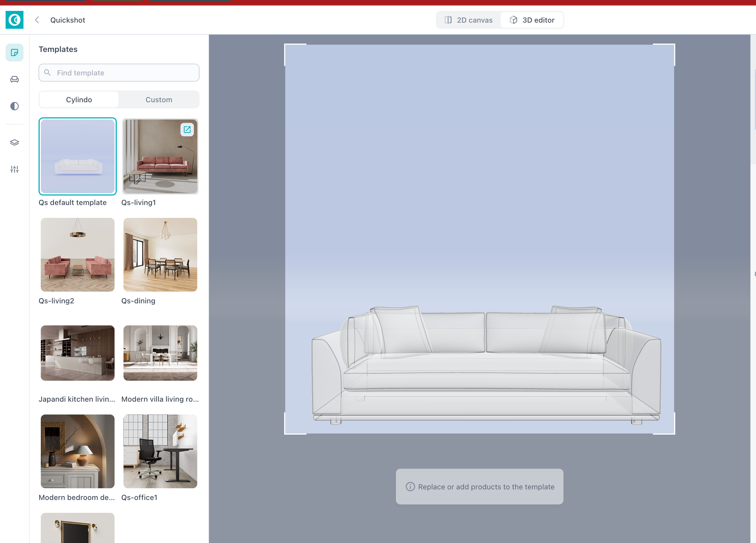Go back using the chevron arrow
This screenshot has width=756, height=543.
pyautogui.click(x=37, y=20)
